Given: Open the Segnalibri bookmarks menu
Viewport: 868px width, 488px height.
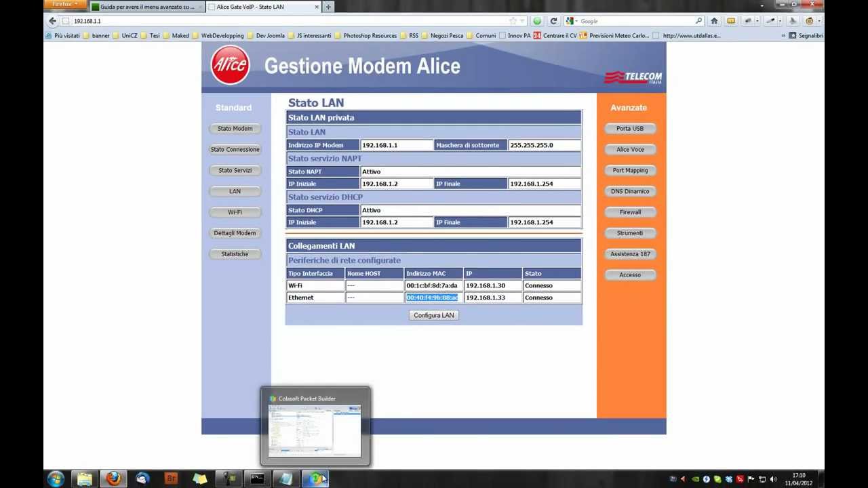Looking at the screenshot, I should pyautogui.click(x=806, y=35).
